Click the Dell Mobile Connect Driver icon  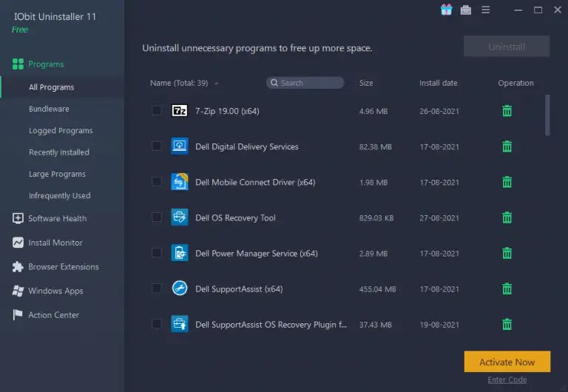pos(180,182)
